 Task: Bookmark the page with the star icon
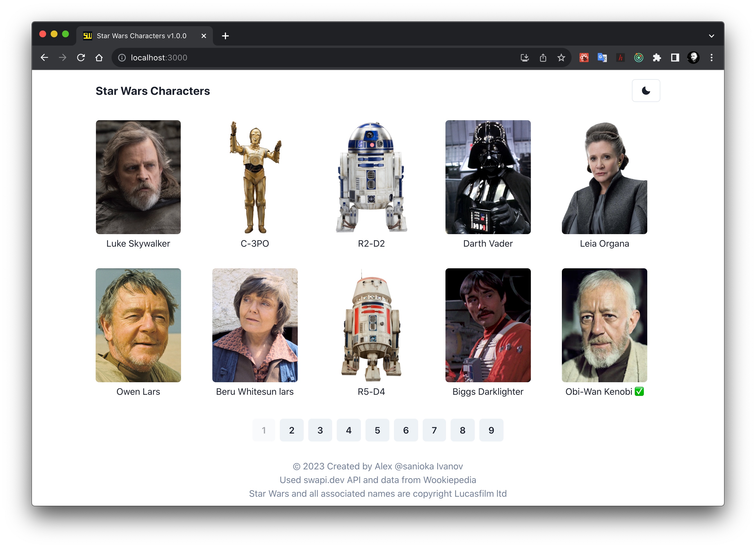(561, 58)
